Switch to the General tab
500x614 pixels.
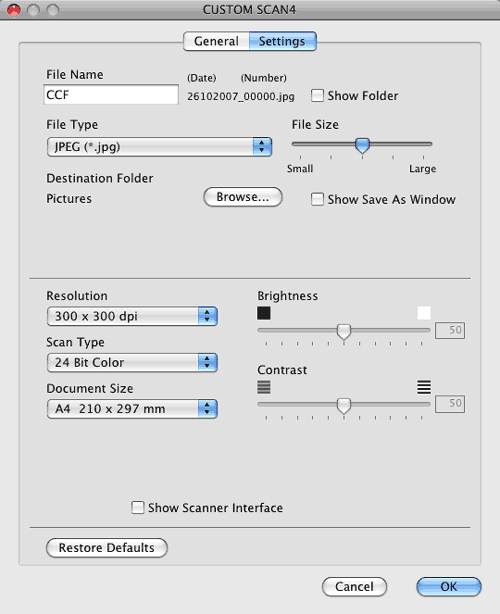click(x=216, y=41)
